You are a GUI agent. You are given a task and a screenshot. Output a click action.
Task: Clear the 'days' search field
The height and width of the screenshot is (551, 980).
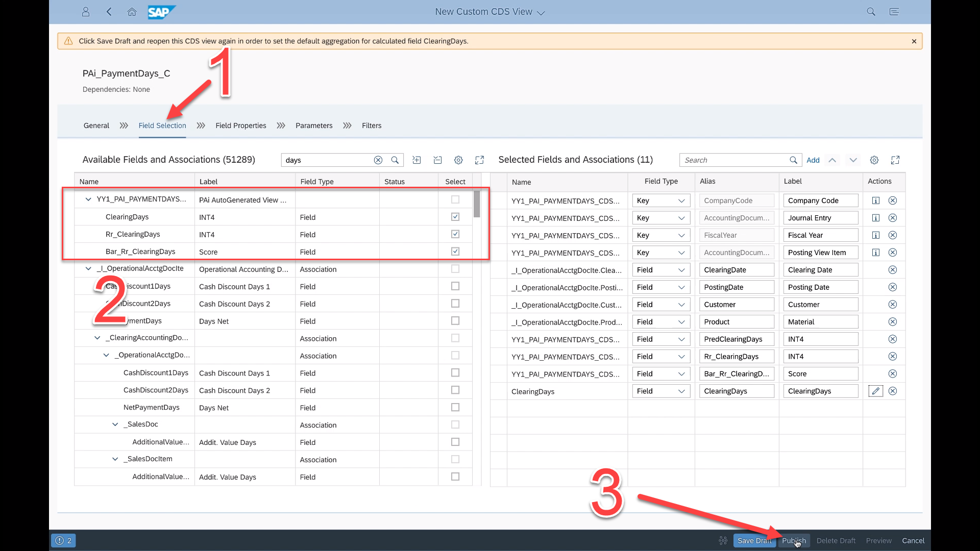(378, 160)
